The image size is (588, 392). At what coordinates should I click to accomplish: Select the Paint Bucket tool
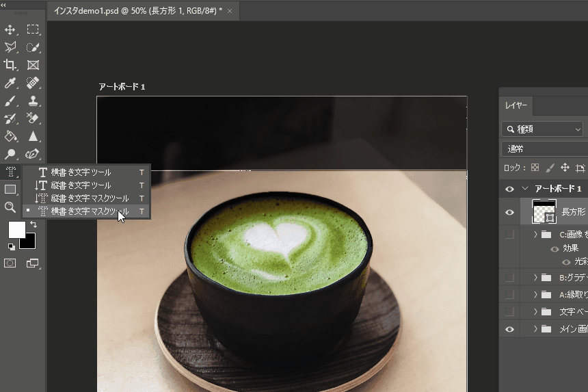point(10,136)
